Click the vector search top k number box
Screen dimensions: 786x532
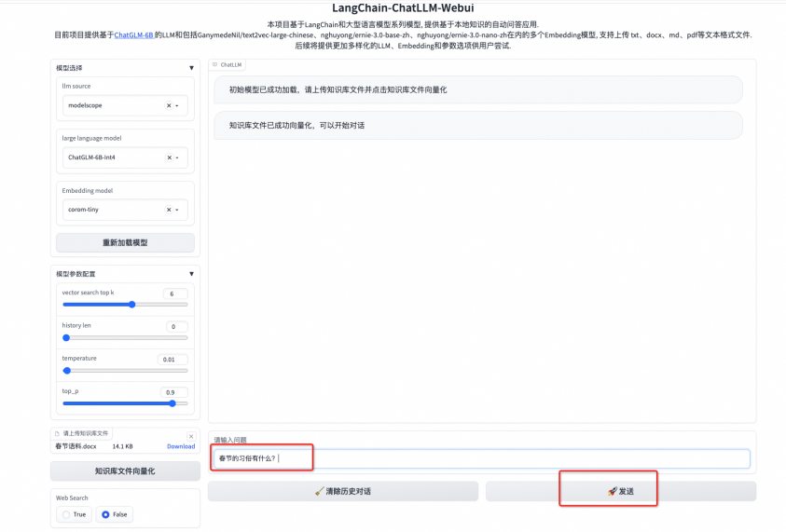tap(175, 294)
